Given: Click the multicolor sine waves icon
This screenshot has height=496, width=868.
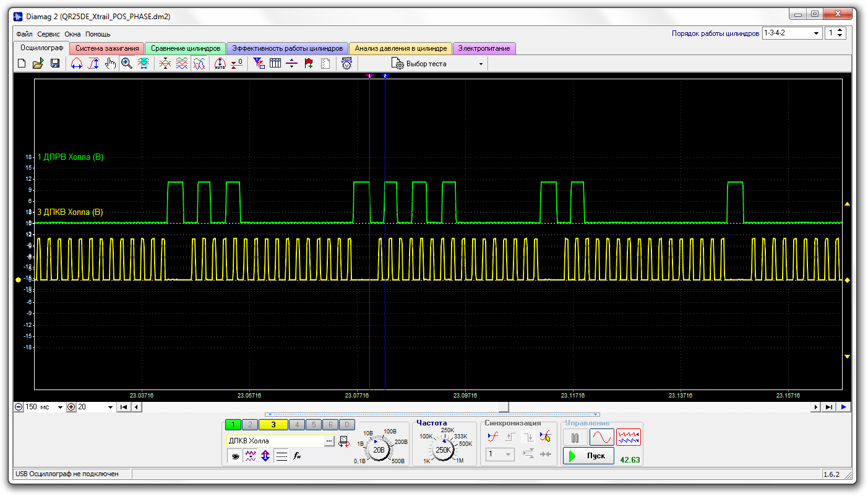Looking at the screenshot, I should pos(199,63).
